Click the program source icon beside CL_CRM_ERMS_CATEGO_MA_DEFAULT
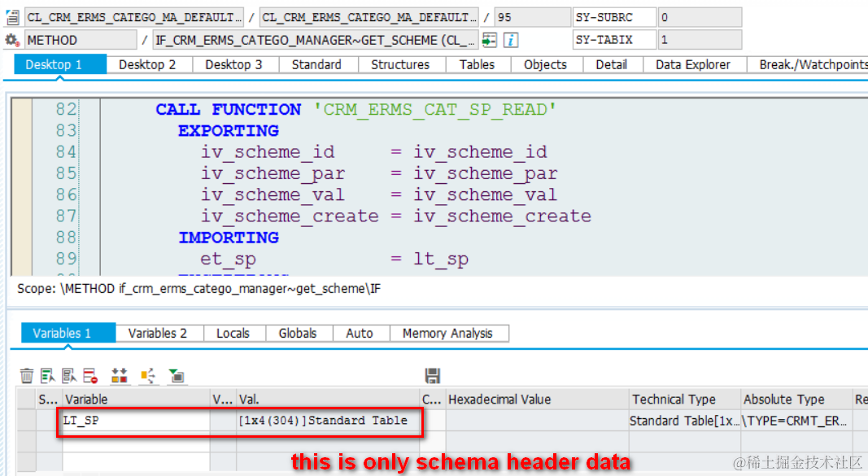The height and width of the screenshot is (476, 868). point(12,17)
